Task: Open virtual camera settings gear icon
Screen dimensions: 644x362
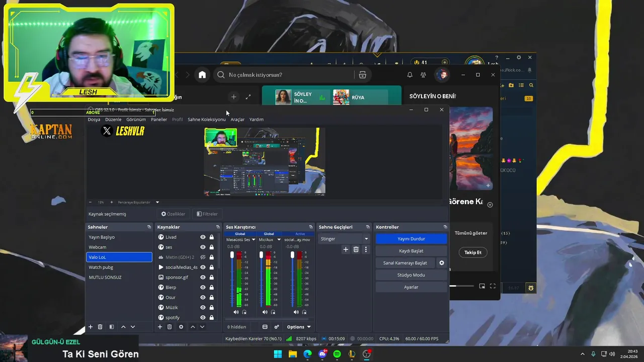Action: 442,263
